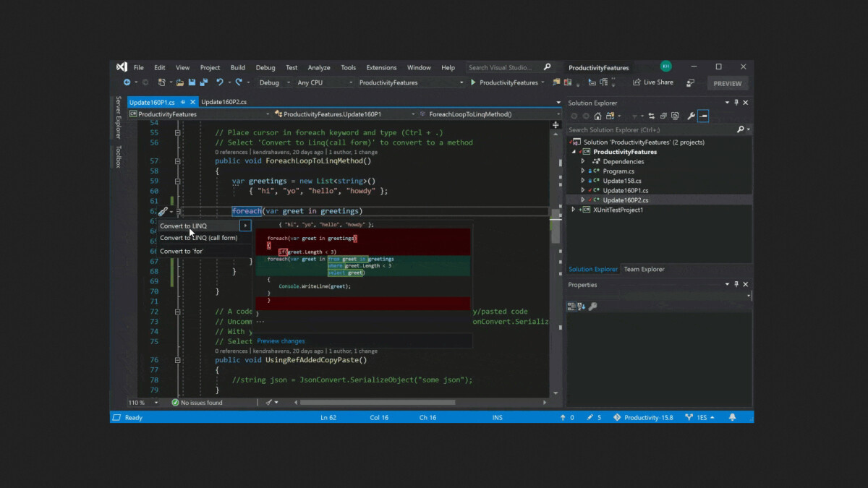Image resolution: width=868 pixels, height=488 pixels.
Task: Save the current file using Save icon
Action: pos(193,82)
